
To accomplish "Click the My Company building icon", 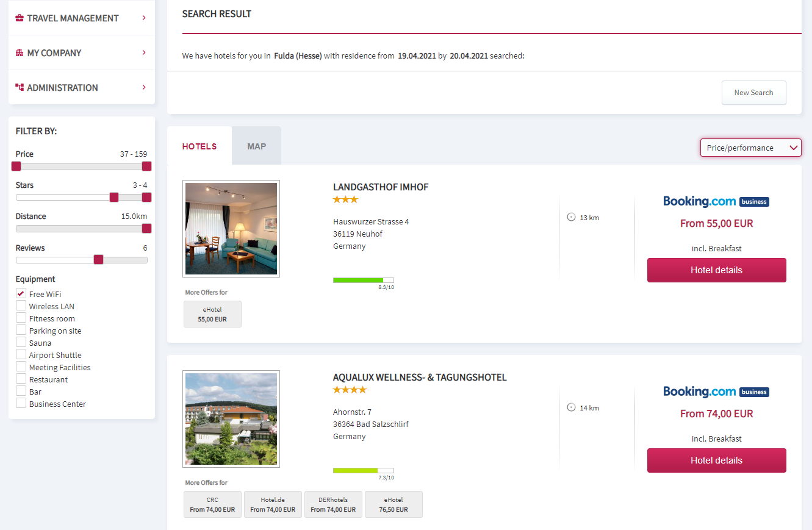I will pos(20,53).
